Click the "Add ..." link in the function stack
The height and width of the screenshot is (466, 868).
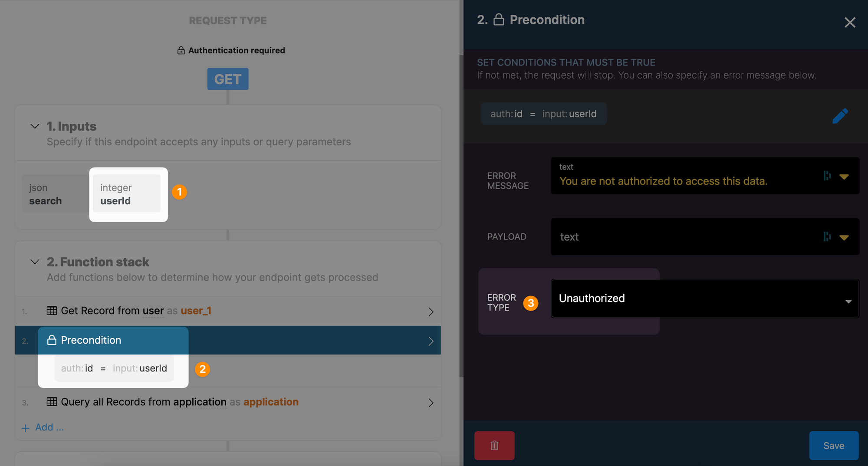point(43,427)
